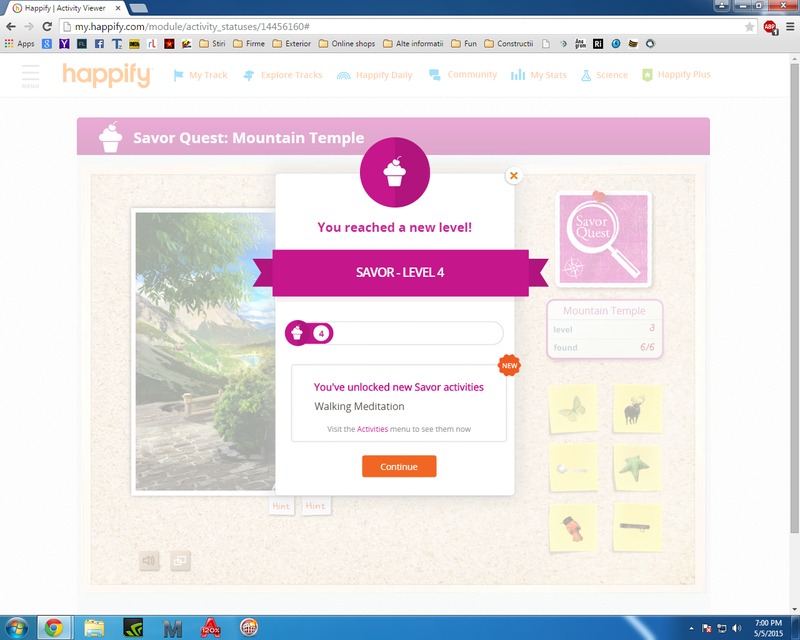Image resolution: width=800 pixels, height=640 pixels.
Task: Expand the Constructii bookmarks folder
Action: coord(508,44)
